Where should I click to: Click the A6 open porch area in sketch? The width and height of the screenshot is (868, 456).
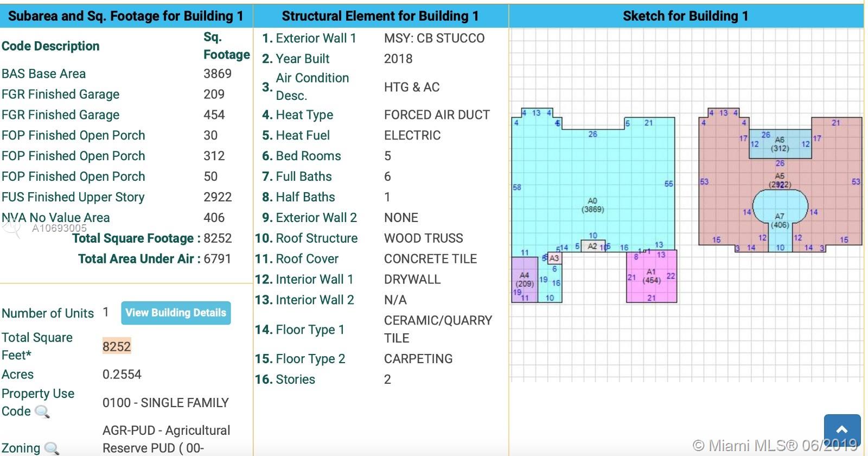(780, 144)
